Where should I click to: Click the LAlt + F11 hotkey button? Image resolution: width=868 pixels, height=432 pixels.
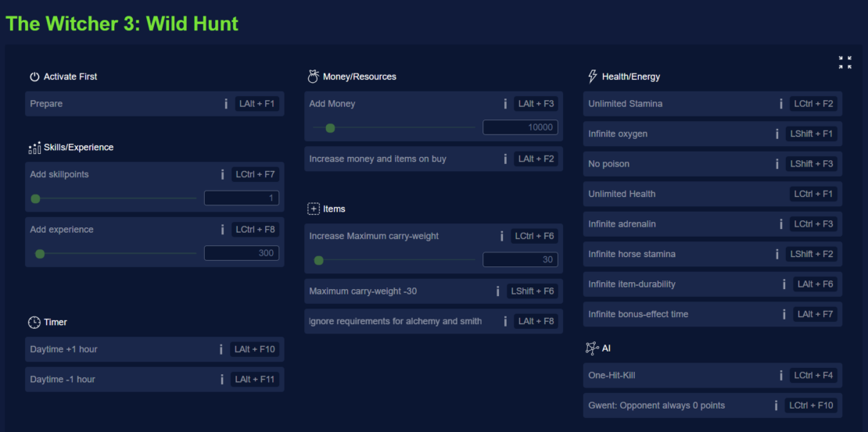click(255, 380)
